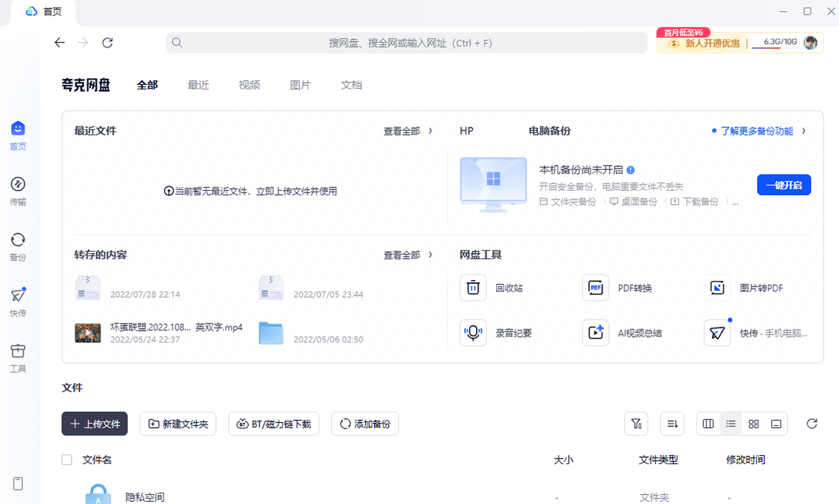This screenshot has height=504, width=839.
Task: Click the chevron after 了解更多备份功能
Action: 804,131
